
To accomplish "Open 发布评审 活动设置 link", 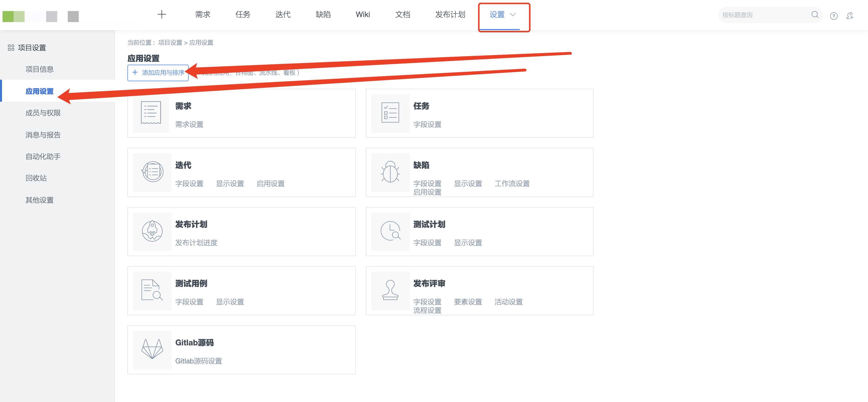I will 509,302.
